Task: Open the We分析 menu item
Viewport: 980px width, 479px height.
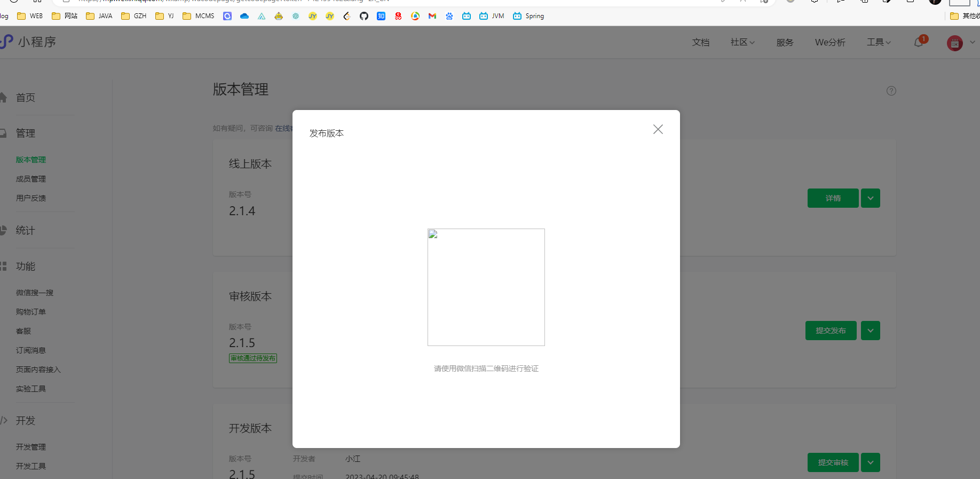Action: 830,42
